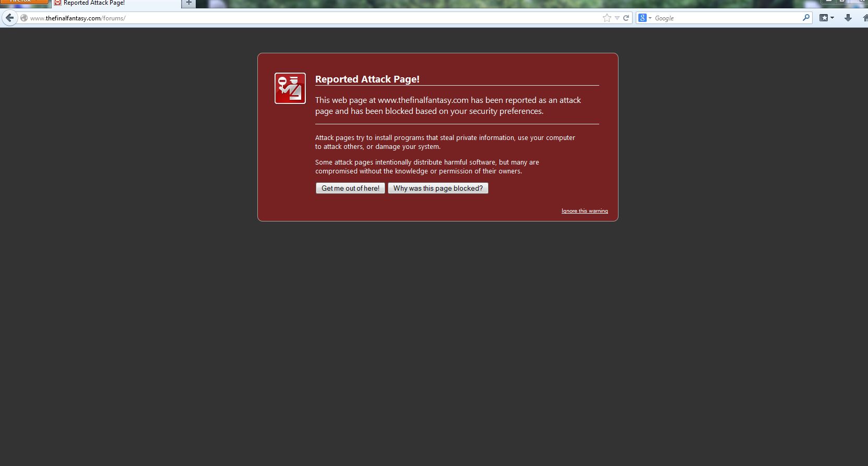Click Why was this page blocked? button

pyautogui.click(x=438, y=188)
